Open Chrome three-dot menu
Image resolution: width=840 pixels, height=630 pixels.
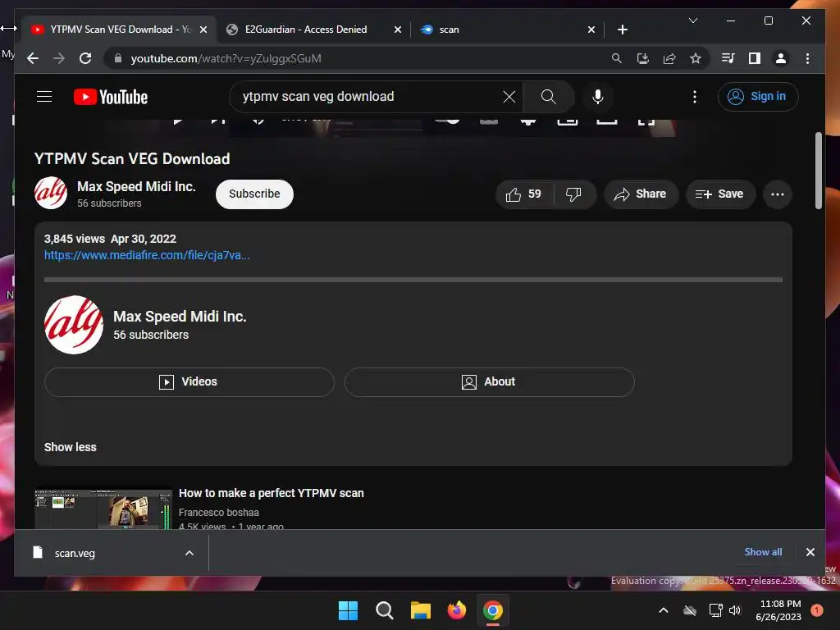click(x=807, y=58)
